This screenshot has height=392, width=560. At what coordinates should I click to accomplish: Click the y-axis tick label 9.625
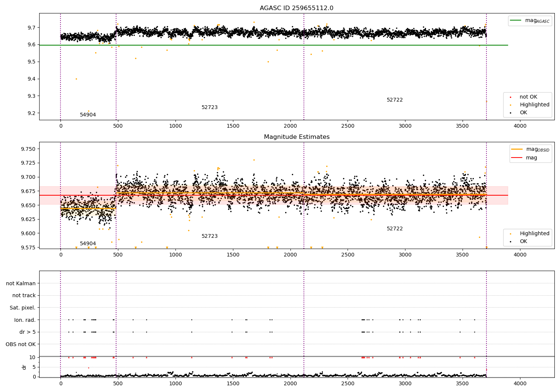point(28,220)
